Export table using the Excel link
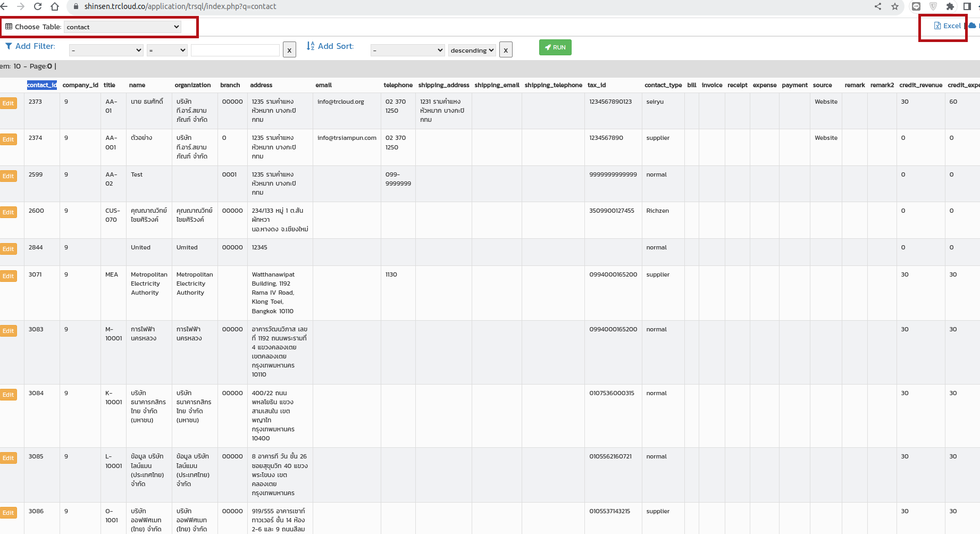 [x=948, y=26]
